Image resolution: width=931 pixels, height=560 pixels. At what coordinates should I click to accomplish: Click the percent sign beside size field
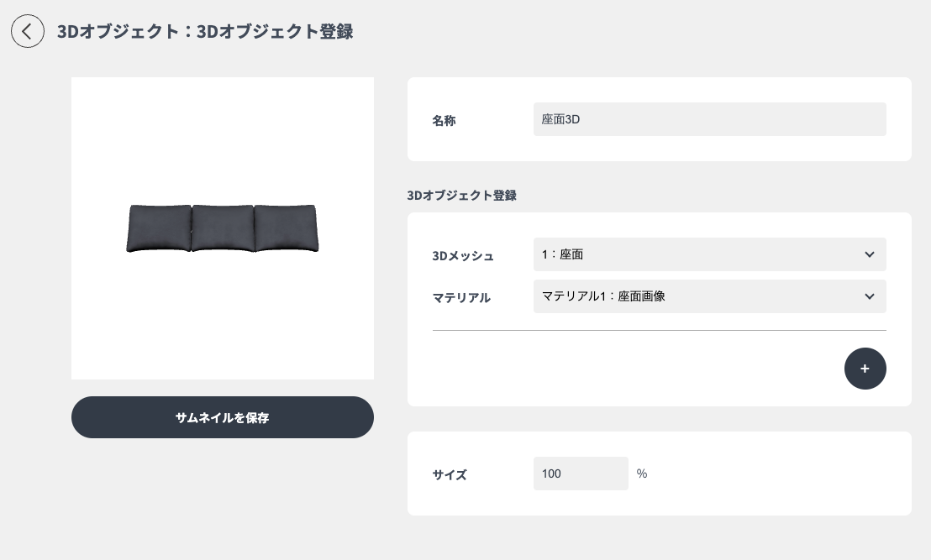(642, 474)
